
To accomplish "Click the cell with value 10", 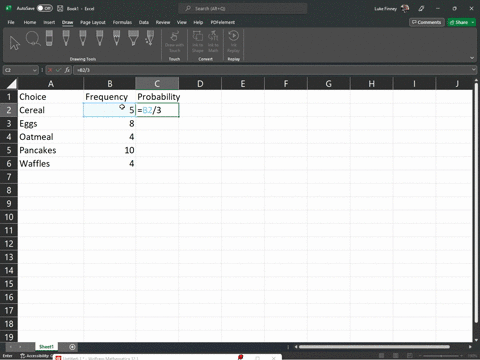I will [x=109, y=150].
